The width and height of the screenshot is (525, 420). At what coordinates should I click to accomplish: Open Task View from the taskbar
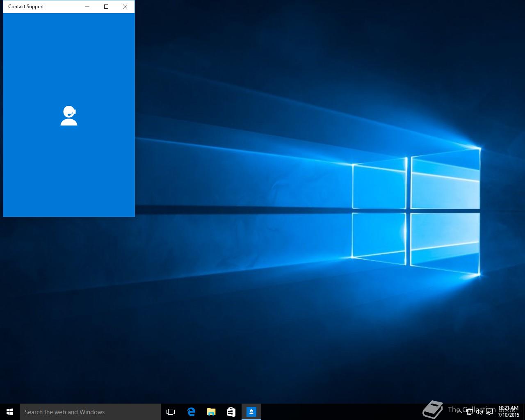click(171, 412)
